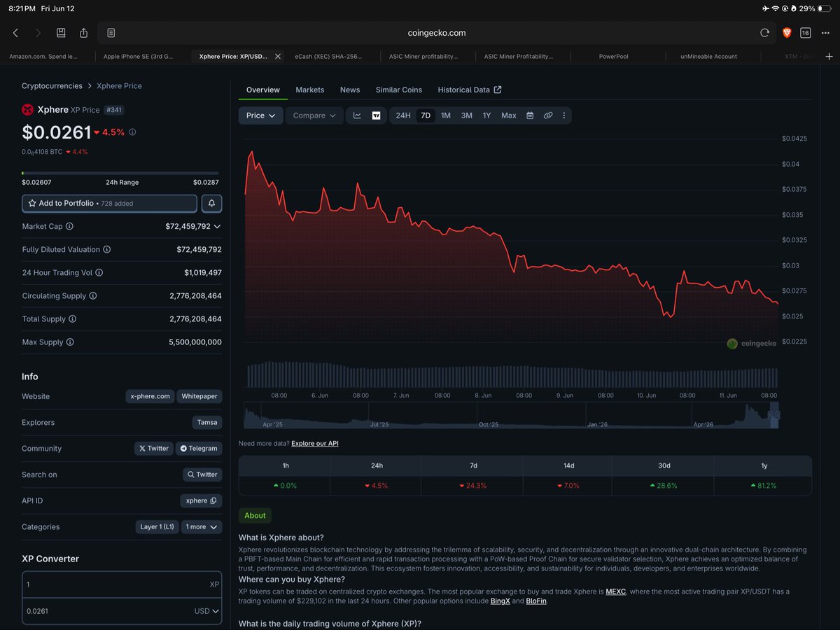The image size is (840, 630).
Task: Show info beside 4.5% price change
Action: click(132, 132)
